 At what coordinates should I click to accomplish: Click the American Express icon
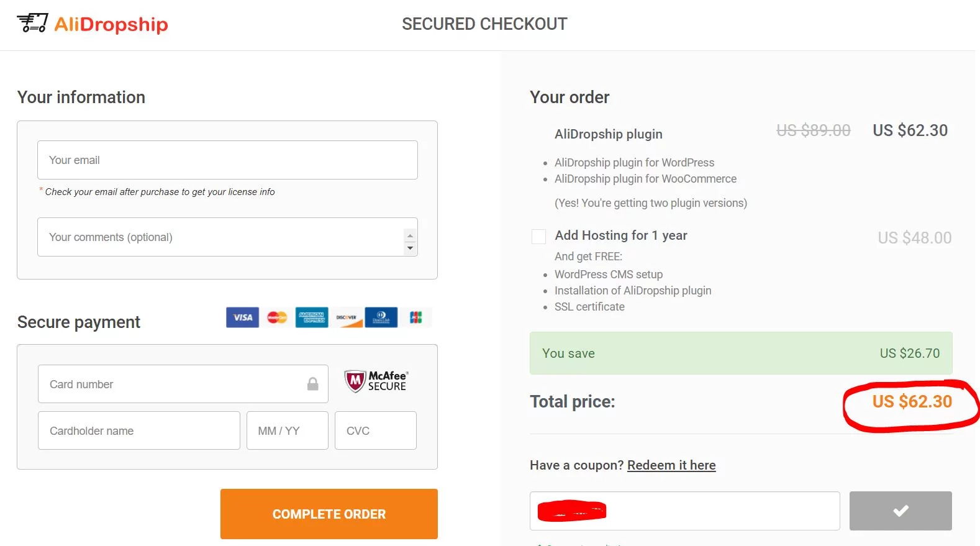pyautogui.click(x=312, y=317)
